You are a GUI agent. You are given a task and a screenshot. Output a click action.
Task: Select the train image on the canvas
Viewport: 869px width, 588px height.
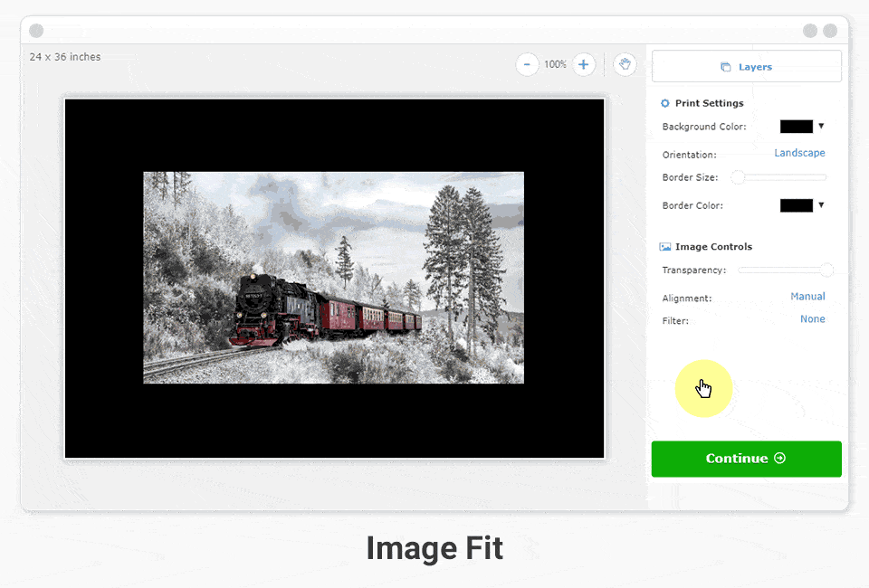tap(332, 277)
